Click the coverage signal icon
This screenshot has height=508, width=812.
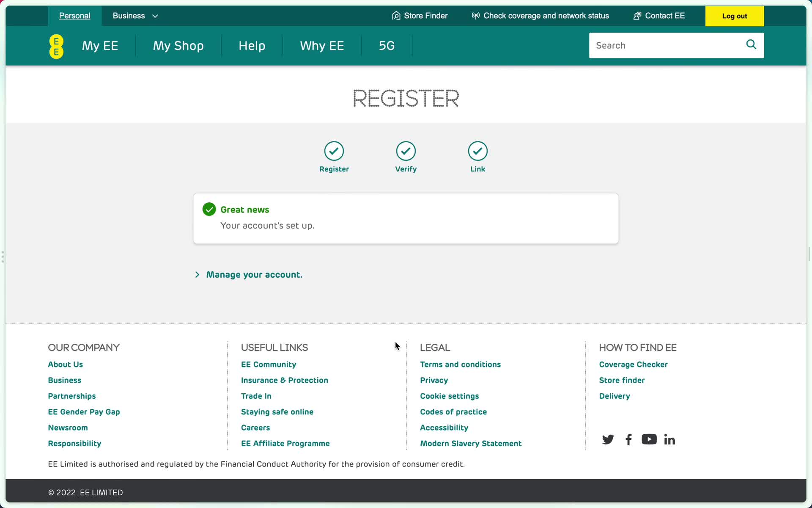[475, 16]
